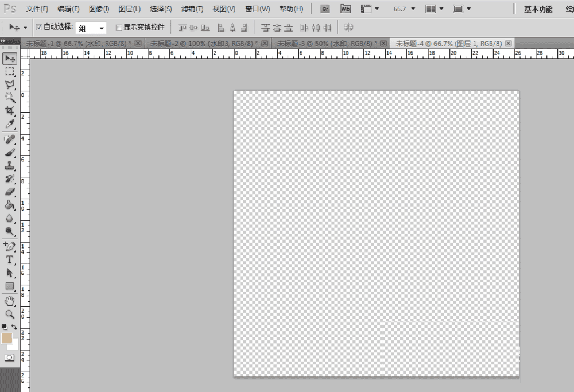Distribute vertical centers of layers
574x392 pixels.
(x=277, y=28)
